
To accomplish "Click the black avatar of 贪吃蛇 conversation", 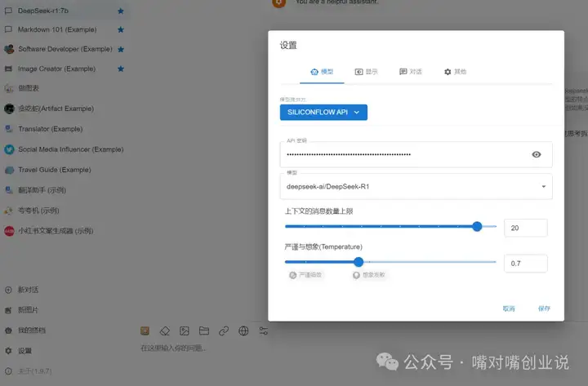I will click(x=9, y=109).
